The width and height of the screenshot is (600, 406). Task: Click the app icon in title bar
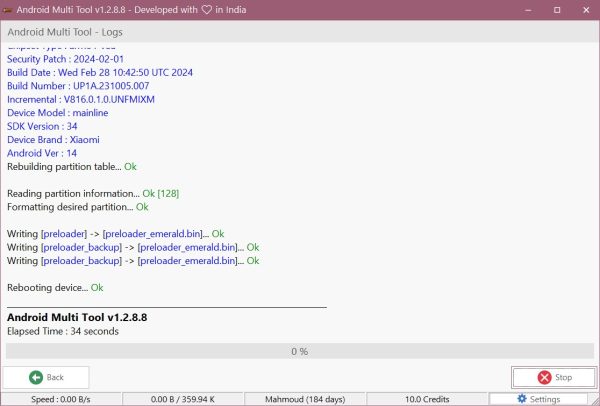(x=7, y=10)
